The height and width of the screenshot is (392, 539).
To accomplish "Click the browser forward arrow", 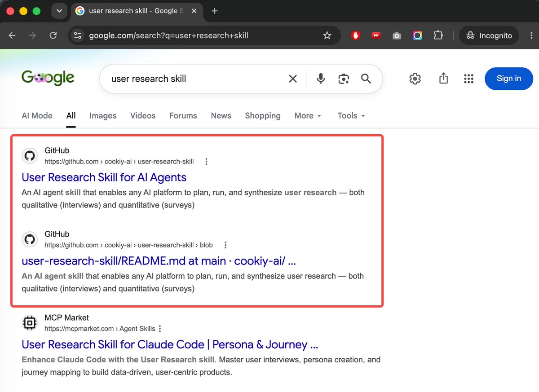I will click(32, 35).
